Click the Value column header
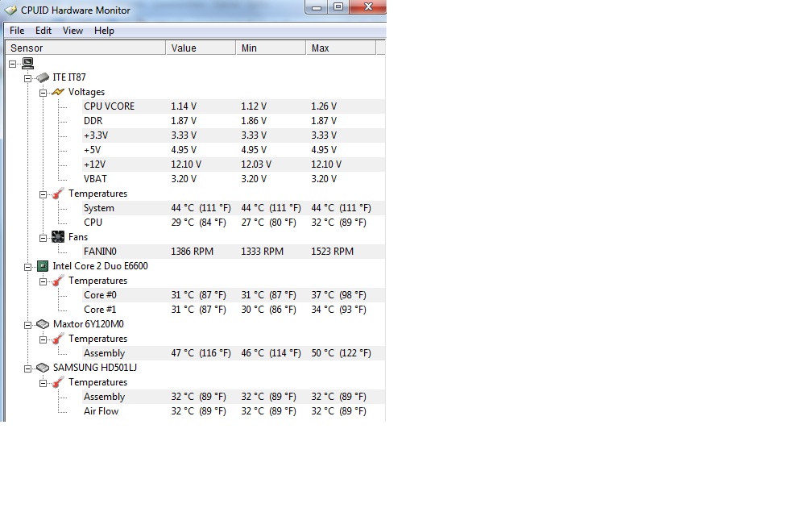The image size is (812, 508). click(201, 48)
